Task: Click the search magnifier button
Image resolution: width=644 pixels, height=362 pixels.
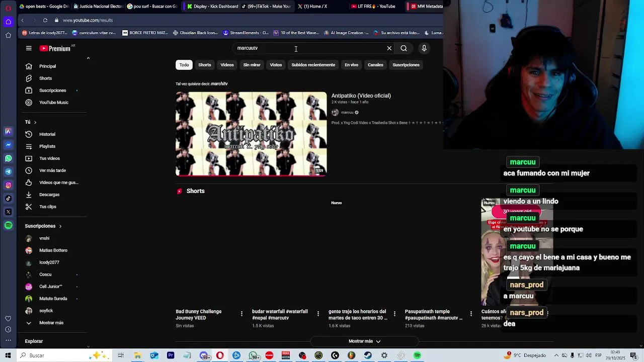Action: click(404, 48)
